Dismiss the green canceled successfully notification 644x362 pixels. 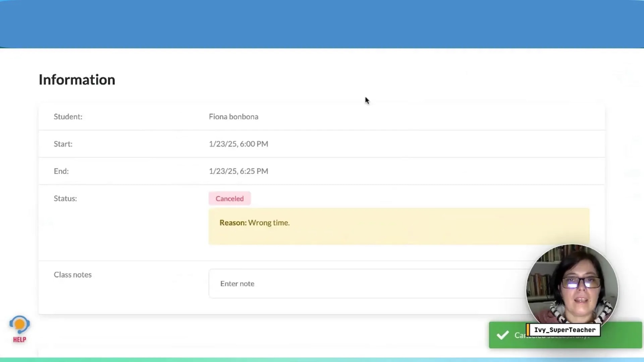[621, 335]
